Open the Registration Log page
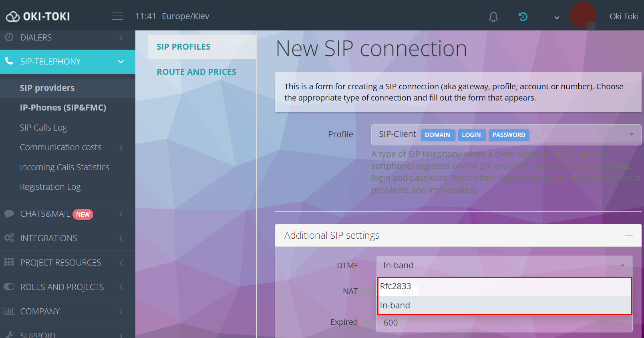 50,187
